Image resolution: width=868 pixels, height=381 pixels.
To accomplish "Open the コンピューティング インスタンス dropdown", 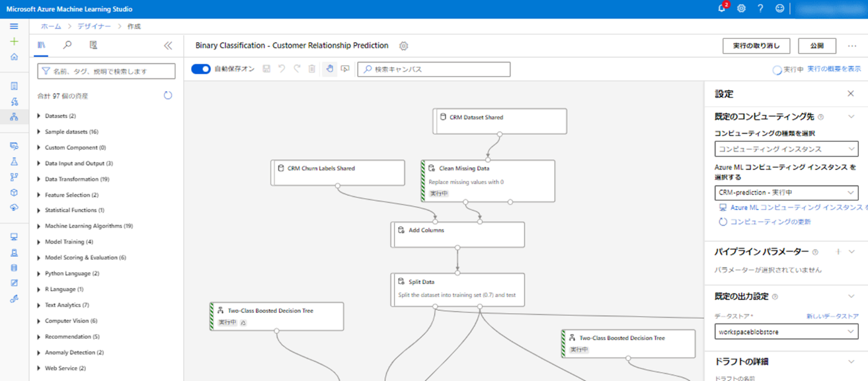I will tap(786, 149).
